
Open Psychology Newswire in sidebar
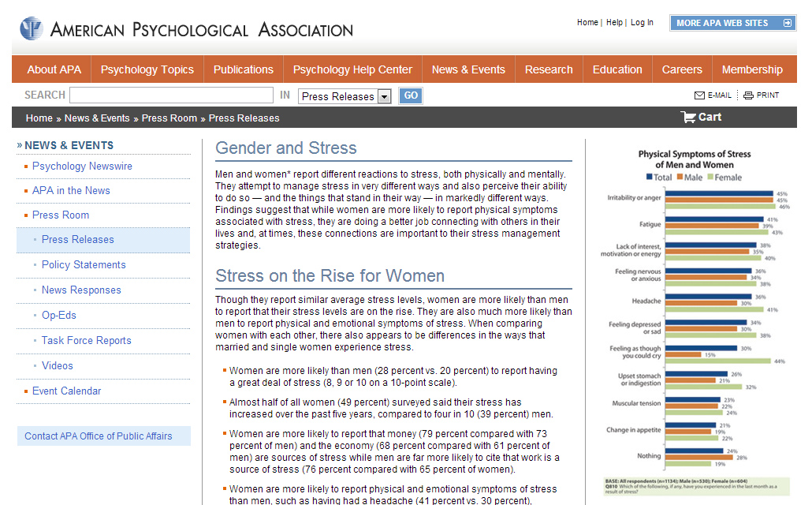pyautogui.click(x=82, y=166)
